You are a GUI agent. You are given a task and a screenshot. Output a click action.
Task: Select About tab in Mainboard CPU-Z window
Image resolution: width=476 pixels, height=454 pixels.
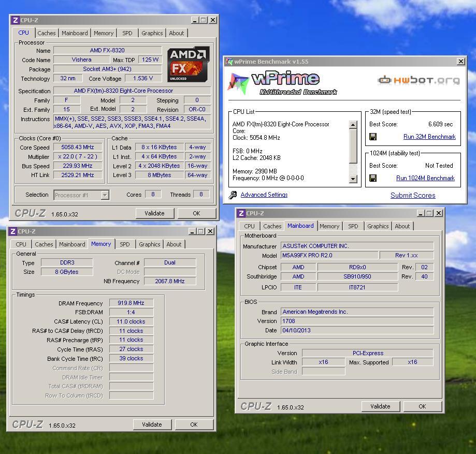tap(402, 226)
